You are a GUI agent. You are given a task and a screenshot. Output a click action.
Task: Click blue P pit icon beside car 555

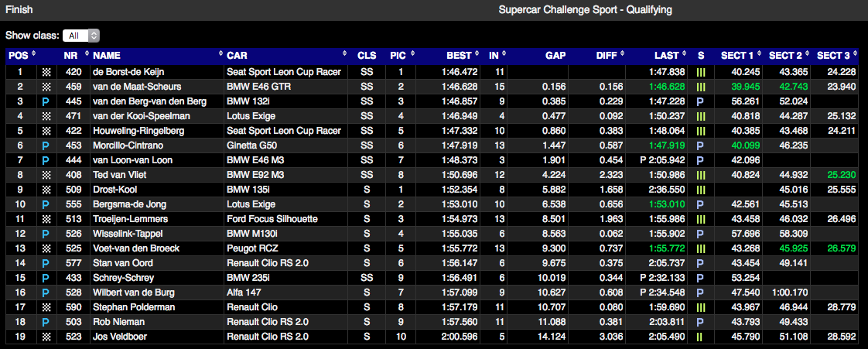tap(46, 204)
